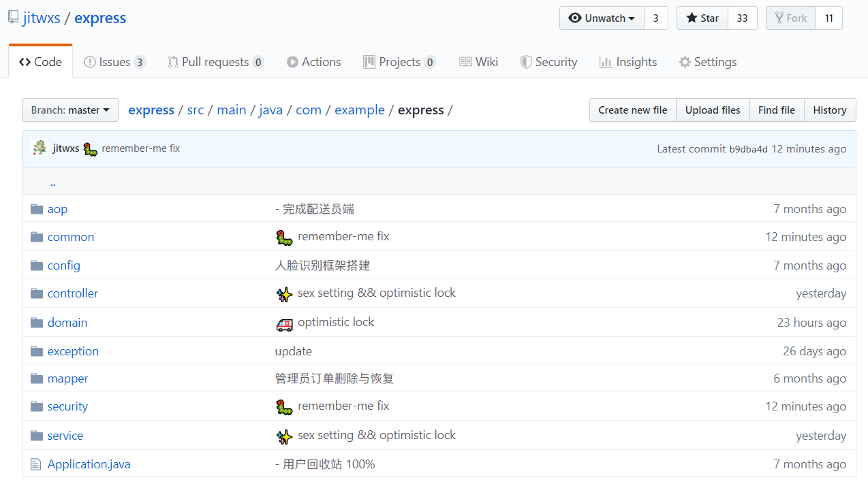Go to express root in the breadcrumb
The image size is (868, 484).
[151, 110]
